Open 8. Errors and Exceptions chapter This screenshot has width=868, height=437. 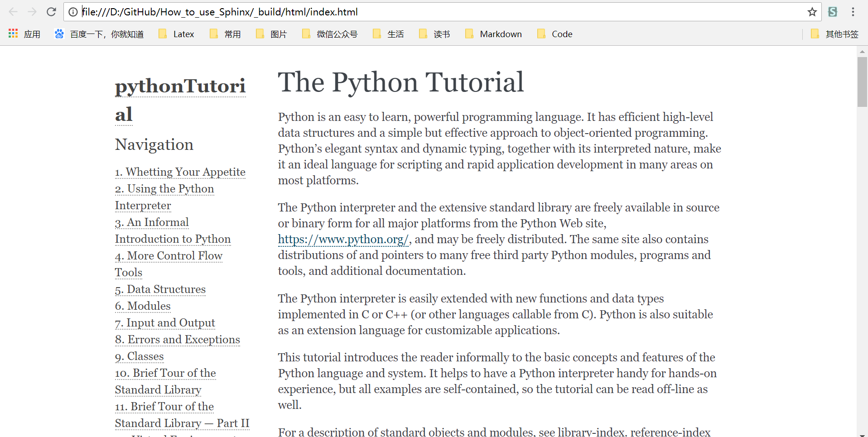pos(178,340)
